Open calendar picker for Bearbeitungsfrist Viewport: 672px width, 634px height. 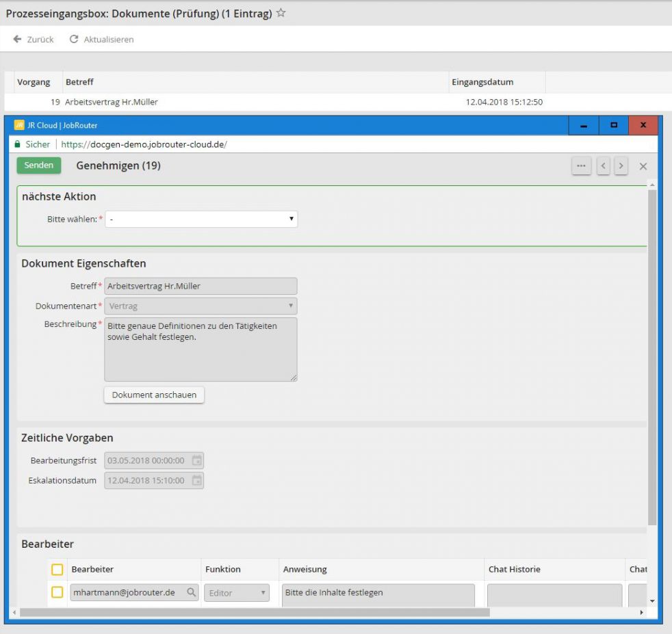coord(196,461)
